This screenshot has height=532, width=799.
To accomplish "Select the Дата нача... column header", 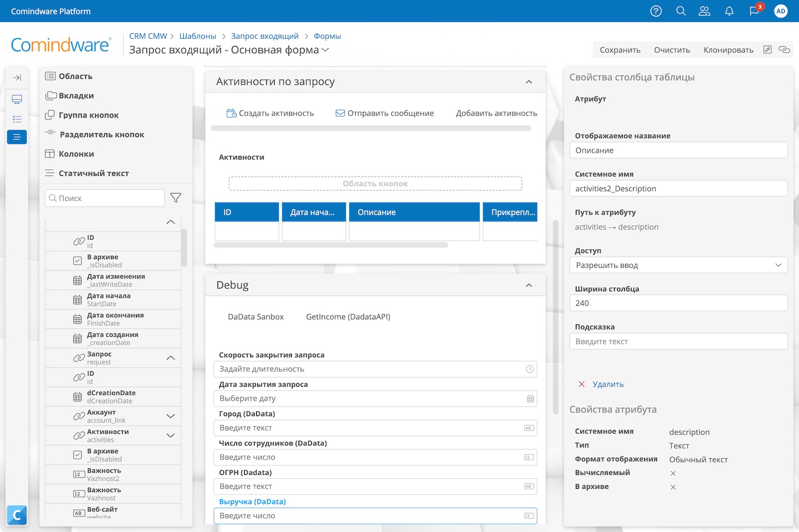I will pos(314,212).
